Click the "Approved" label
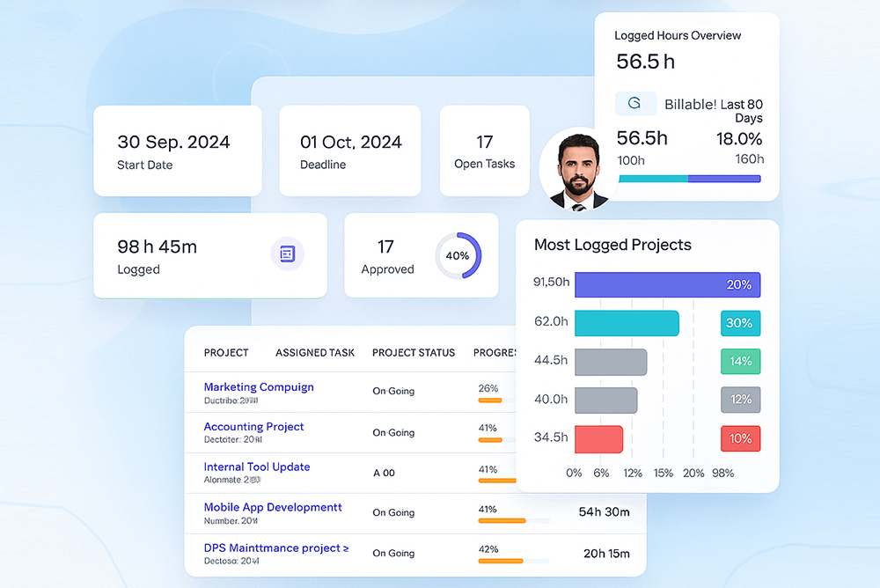This screenshot has height=588, width=880. 387,269
